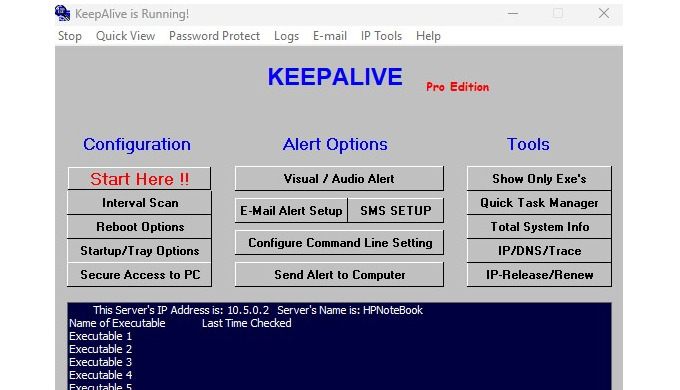
Task: Open Visual / Audio Alert settings
Action: tap(339, 178)
